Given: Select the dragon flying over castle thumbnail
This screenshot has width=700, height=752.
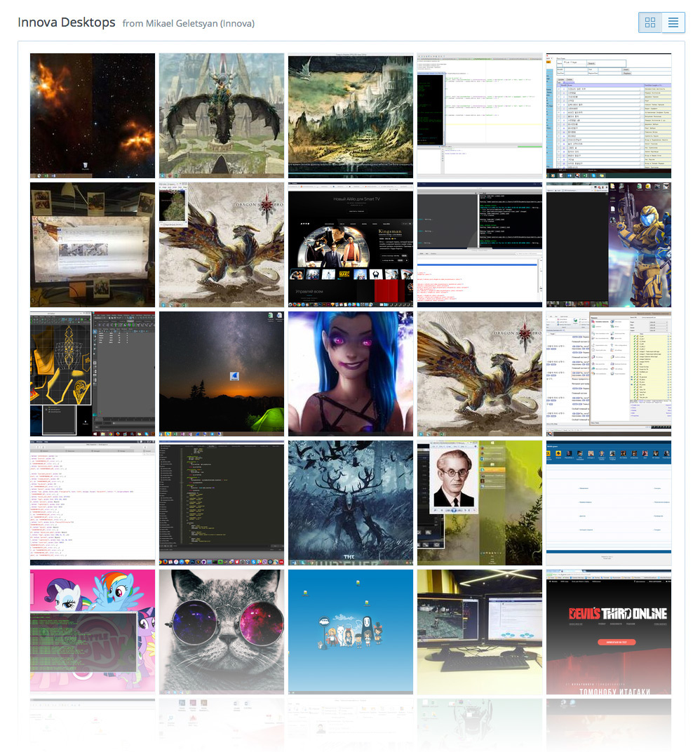Looking at the screenshot, I should (222, 116).
